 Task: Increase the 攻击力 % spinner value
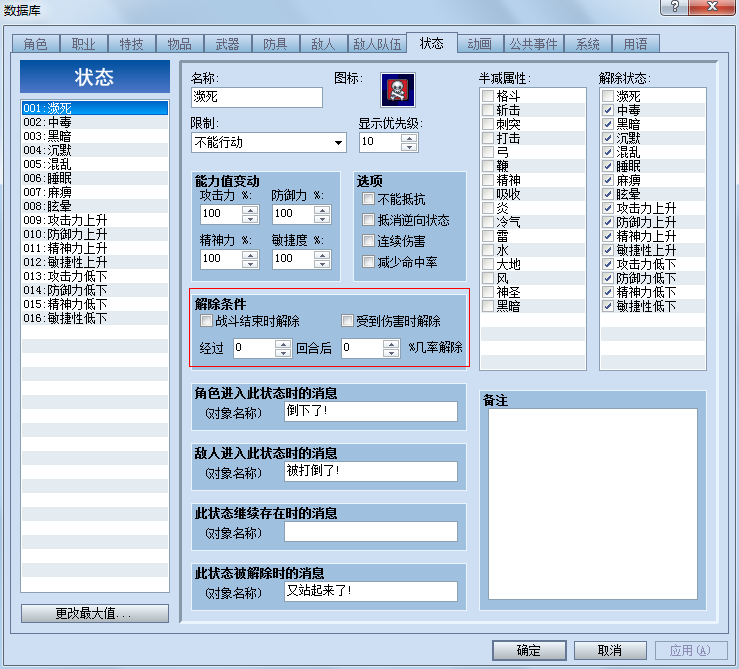(250, 210)
